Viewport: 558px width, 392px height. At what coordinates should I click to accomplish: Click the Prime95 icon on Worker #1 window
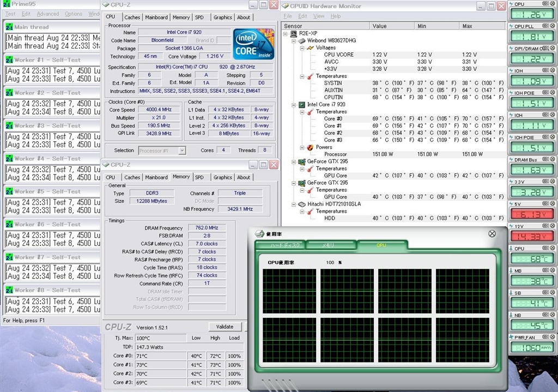(9, 59)
